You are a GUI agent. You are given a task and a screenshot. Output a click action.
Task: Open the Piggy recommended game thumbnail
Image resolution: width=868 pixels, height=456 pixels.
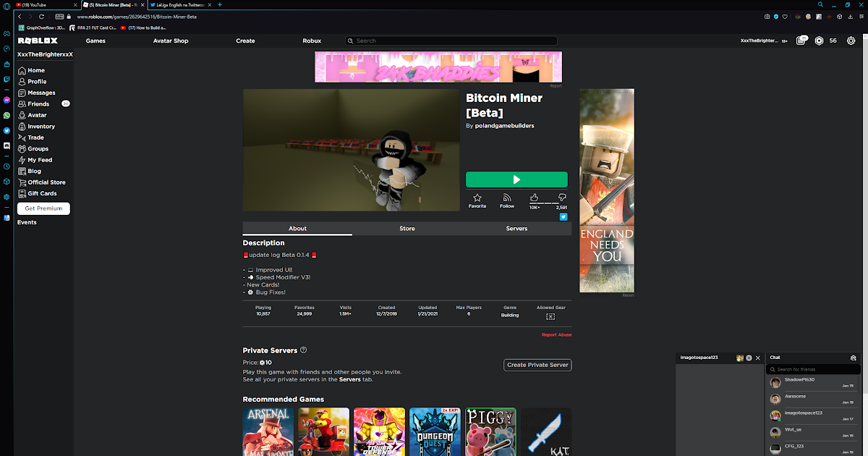point(490,432)
